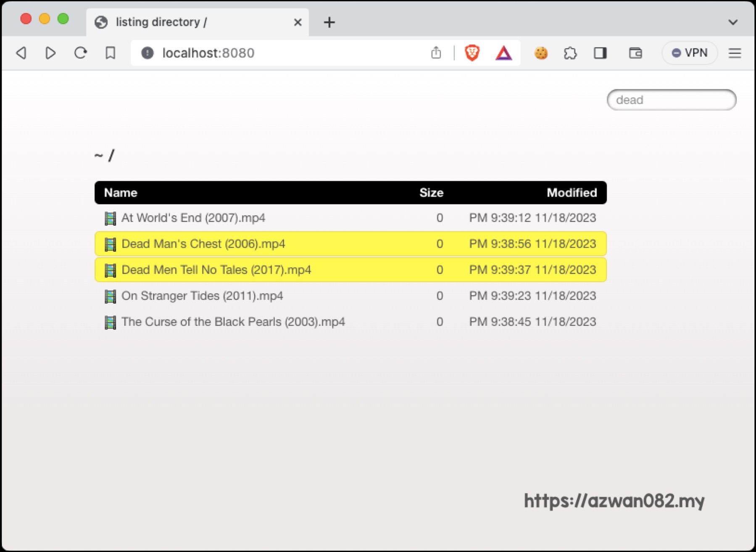Viewport: 756px width, 552px height.
Task: Go to home via '~' breadcrumb link
Action: pos(99,156)
